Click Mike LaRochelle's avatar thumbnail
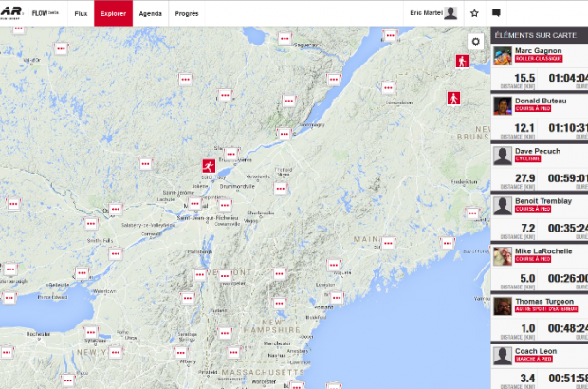 [x=502, y=255]
